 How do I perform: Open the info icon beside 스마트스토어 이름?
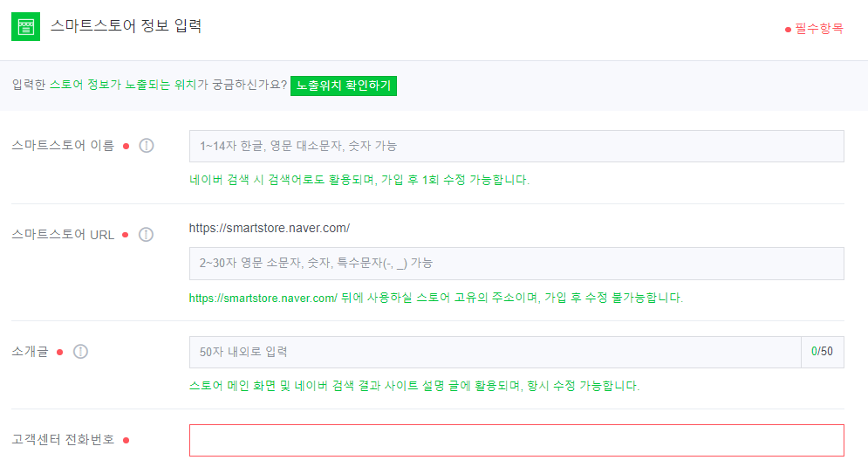pos(147,146)
